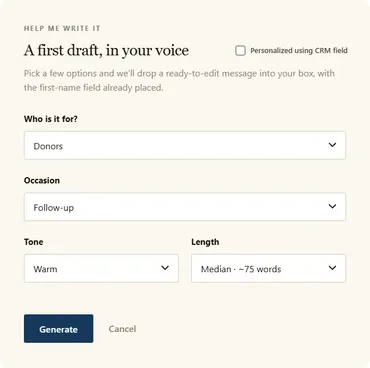This screenshot has width=370, height=368.
Task: Cancel the draft helper dialog
Action: pos(122,329)
